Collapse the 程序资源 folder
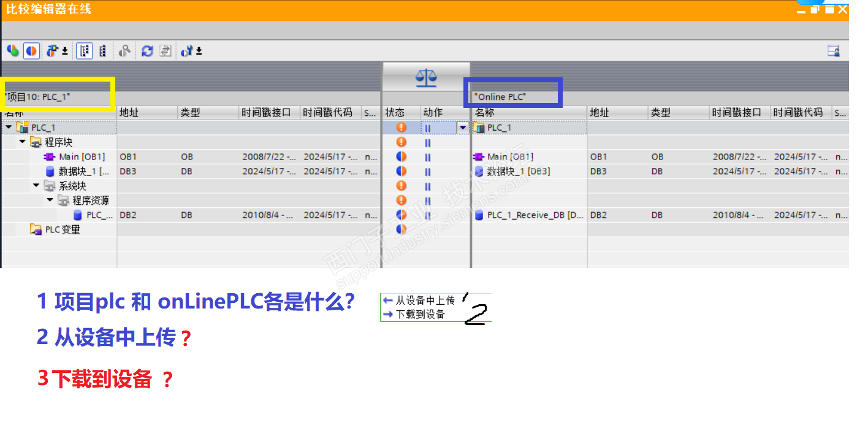Viewport: 868px width, 433px height. (50, 201)
